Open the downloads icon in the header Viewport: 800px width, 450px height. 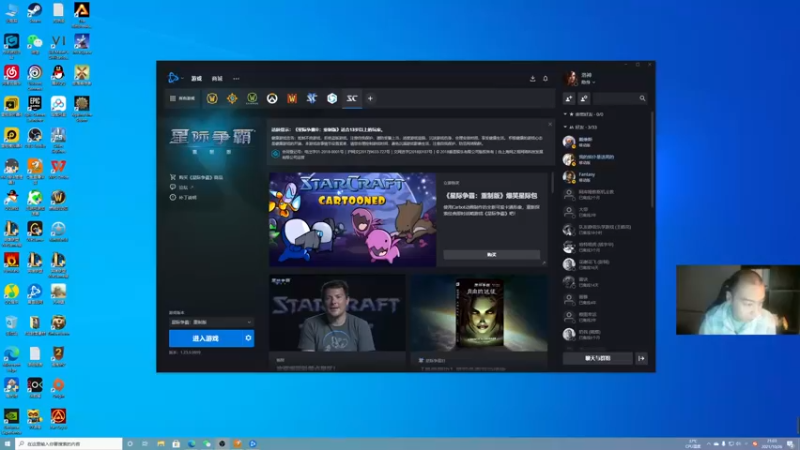[x=533, y=79]
